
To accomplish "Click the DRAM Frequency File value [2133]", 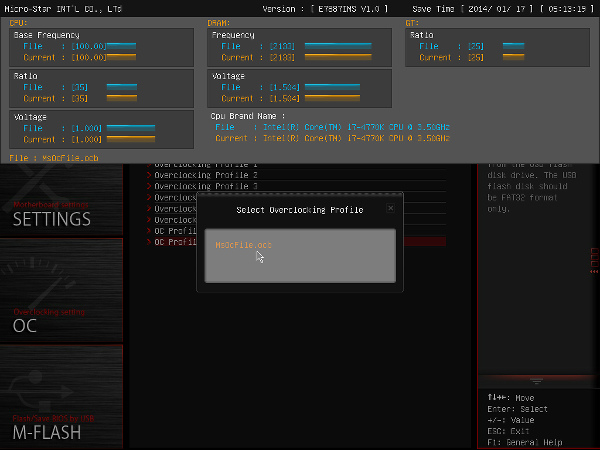I will [x=282, y=46].
